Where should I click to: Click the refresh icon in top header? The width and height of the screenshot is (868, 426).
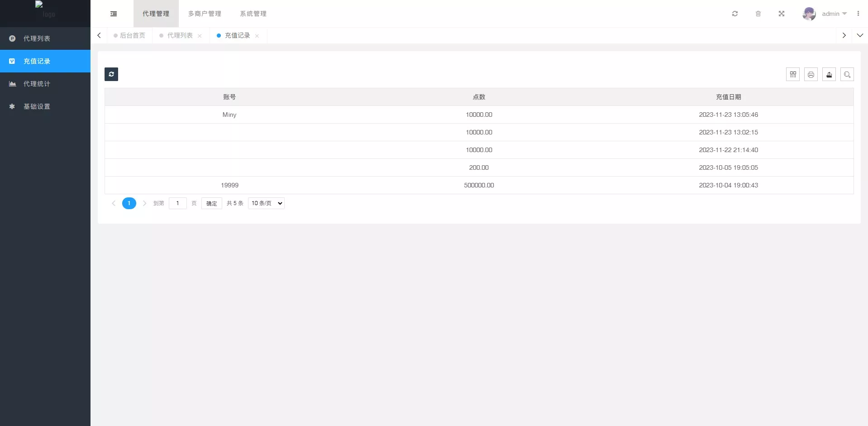coord(735,14)
